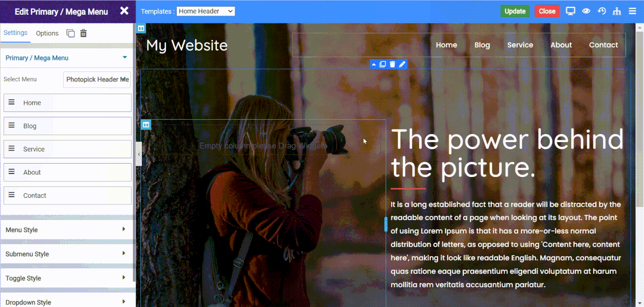644x307 pixels.
Task: Click the red Close button
Action: pos(547,11)
